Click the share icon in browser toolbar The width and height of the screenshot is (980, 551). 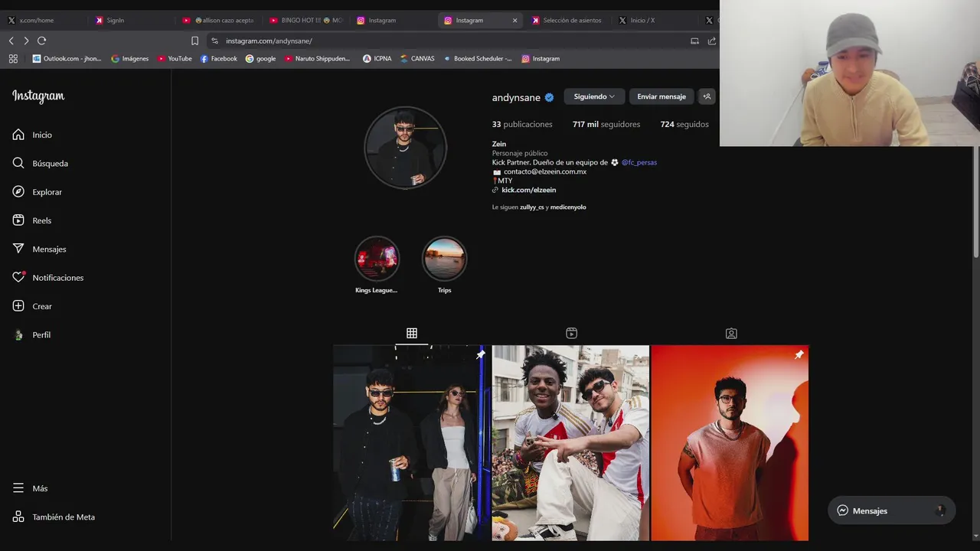click(712, 41)
